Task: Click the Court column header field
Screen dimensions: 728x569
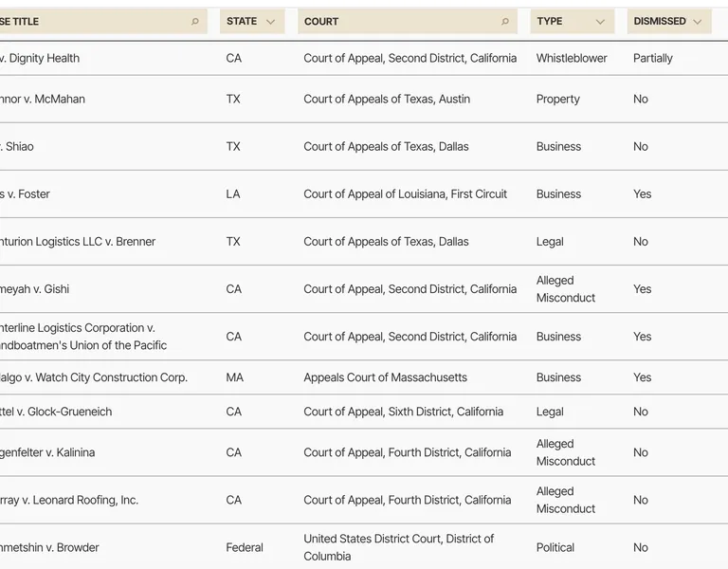Action: point(408,22)
